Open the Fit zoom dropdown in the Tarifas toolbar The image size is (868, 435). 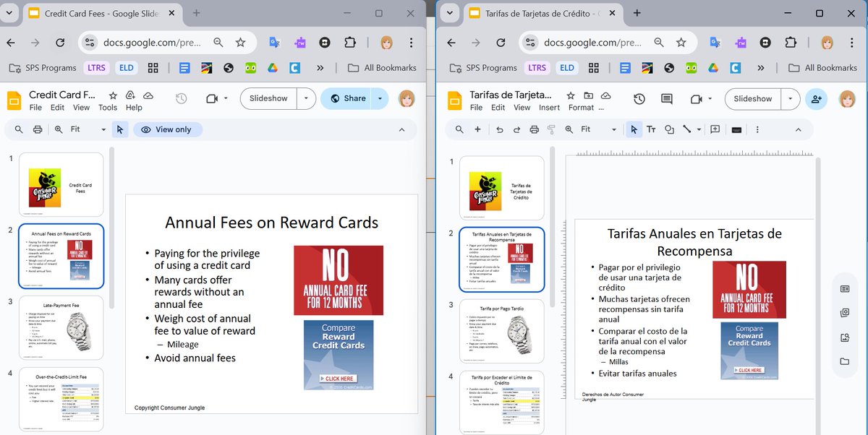(x=597, y=129)
